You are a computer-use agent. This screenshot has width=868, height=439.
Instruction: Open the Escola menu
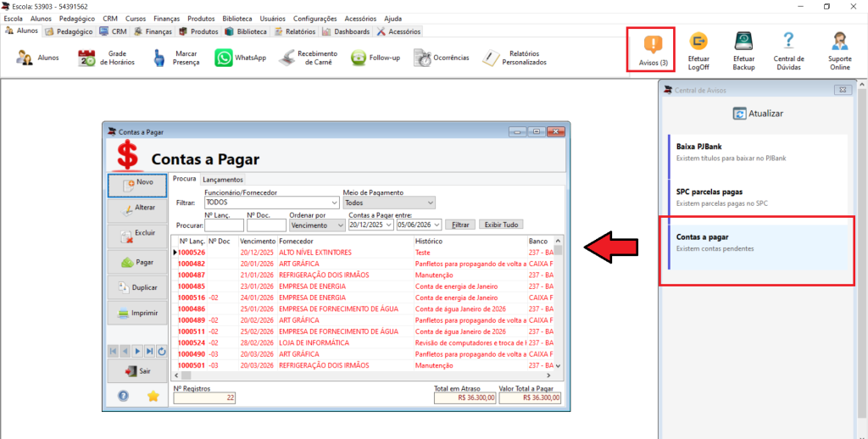tap(14, 19)
